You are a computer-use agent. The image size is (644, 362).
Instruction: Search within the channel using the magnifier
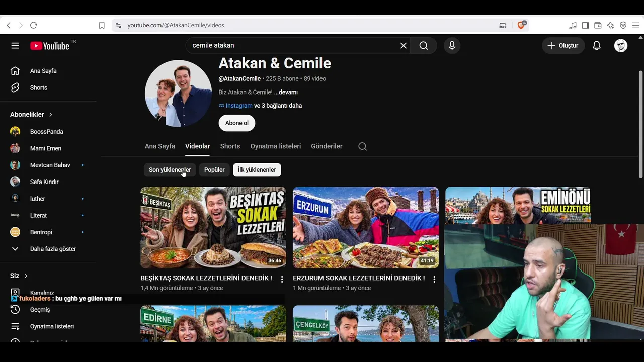362,146
